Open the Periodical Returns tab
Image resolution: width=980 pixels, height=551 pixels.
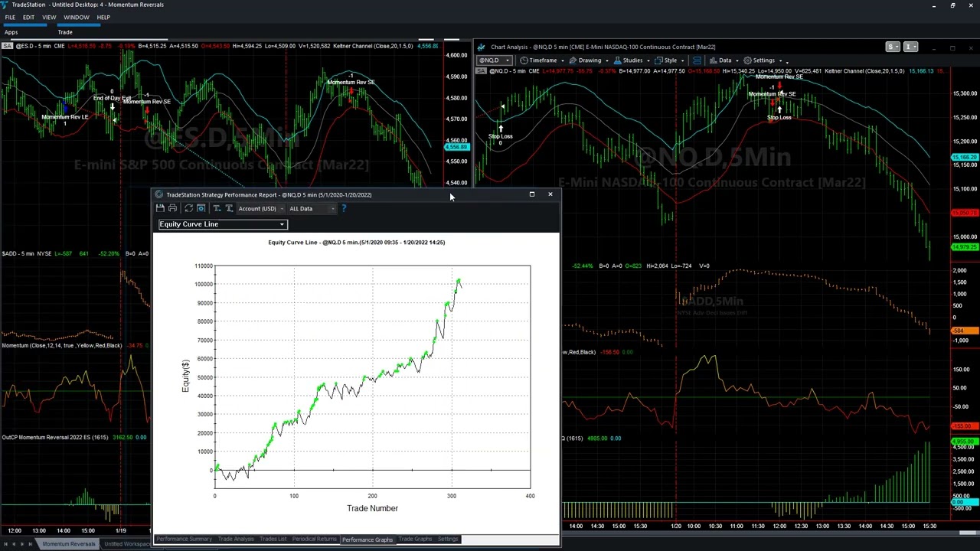pos(314,540)
